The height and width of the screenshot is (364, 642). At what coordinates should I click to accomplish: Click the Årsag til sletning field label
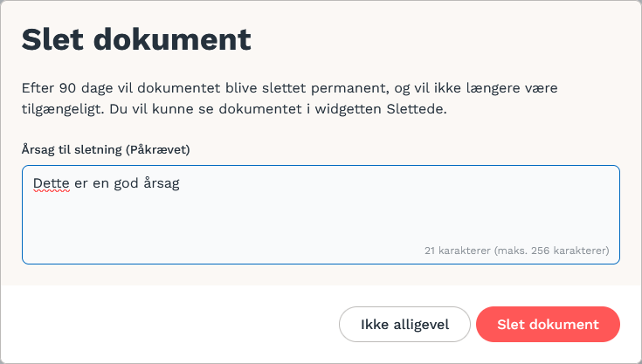pyautogui.click(x=106, y=149)
